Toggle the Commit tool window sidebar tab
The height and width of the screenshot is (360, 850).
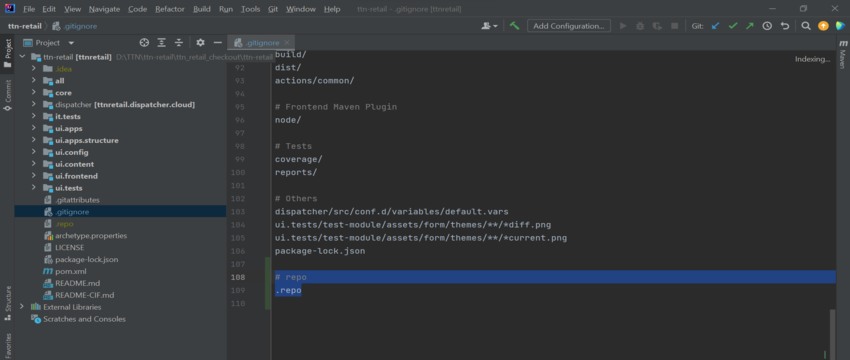(8, 94)
